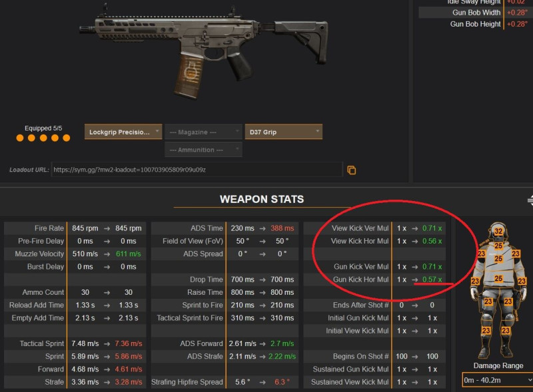Click the soldier damage model figure
533x392 pixels.
tap(498, 290)
